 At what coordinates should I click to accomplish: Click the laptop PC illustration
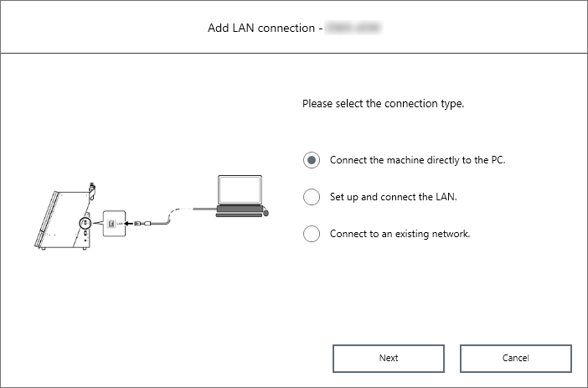pos(240,197)
